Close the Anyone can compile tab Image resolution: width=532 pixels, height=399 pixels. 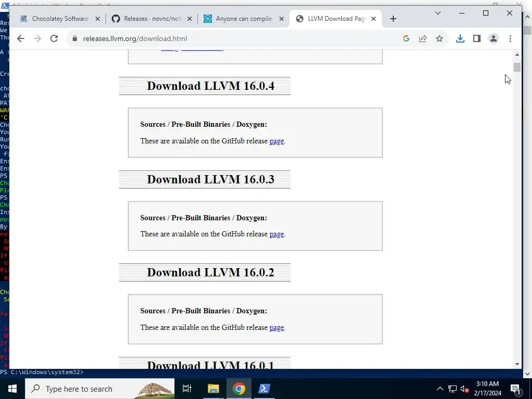tap(281, 19)
